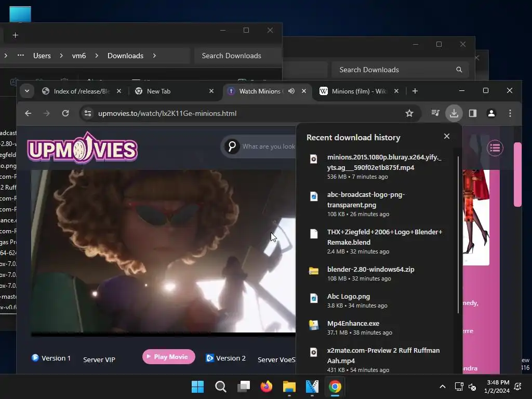532x399 pixels.
Task: Open abc-broadcast-logo-png-transparent.png download entry
Action: click(379, 204)
